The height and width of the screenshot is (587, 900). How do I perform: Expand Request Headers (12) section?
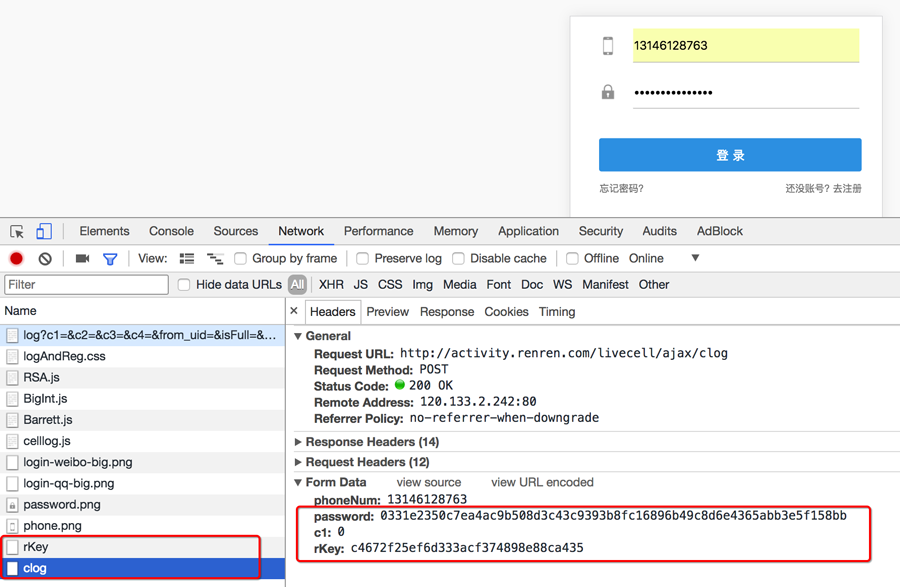coord(298,462)
